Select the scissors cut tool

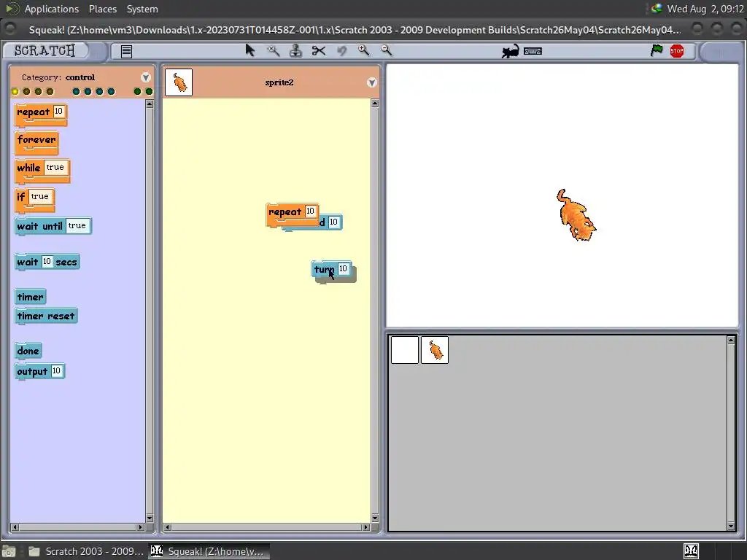(319, 50)
